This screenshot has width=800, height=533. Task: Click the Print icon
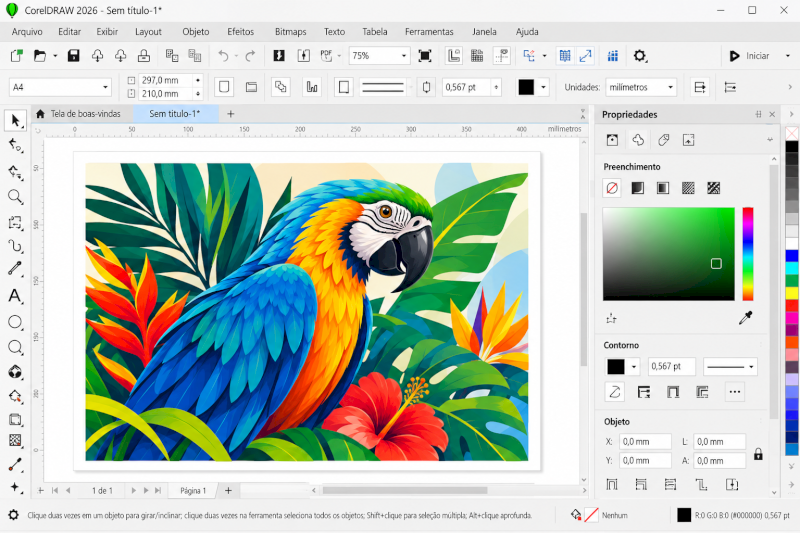tap(144, 56)
